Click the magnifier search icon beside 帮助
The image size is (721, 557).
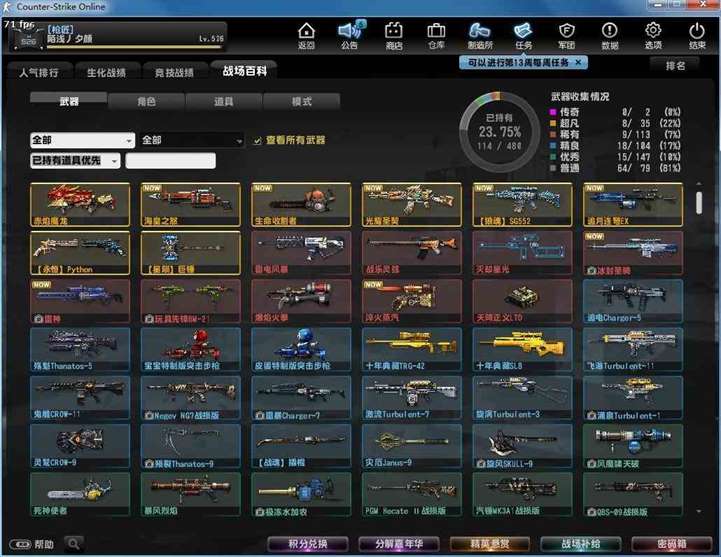pos(73,544)
